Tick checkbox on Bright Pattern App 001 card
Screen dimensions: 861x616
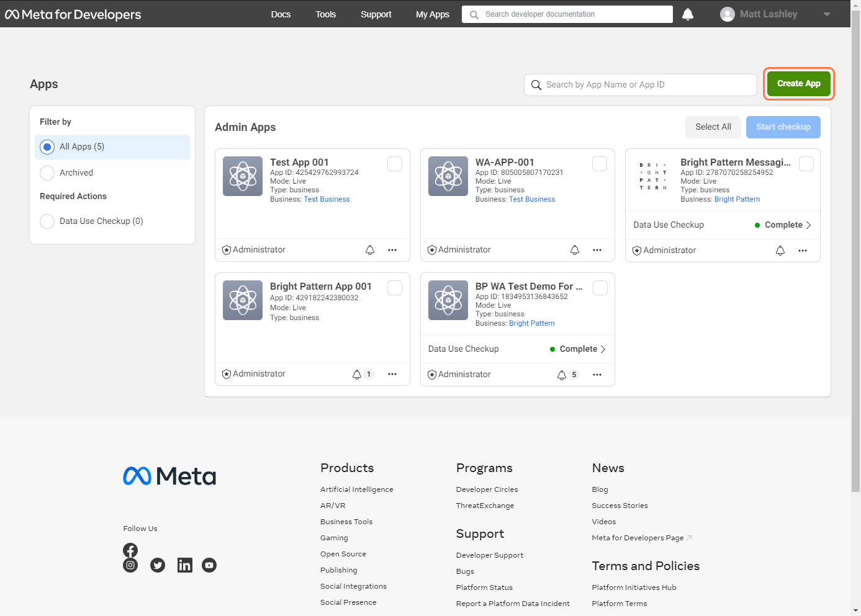point(395,288)
